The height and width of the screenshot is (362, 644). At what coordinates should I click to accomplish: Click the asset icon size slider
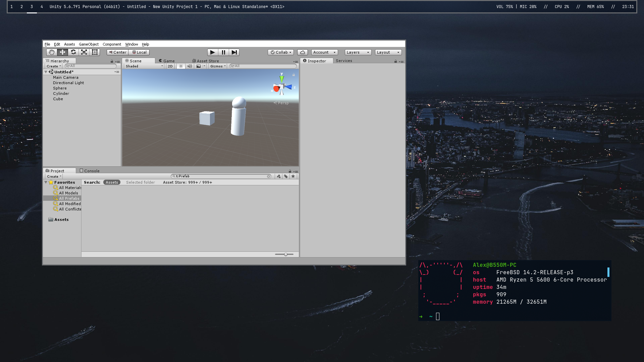(286, 254)
